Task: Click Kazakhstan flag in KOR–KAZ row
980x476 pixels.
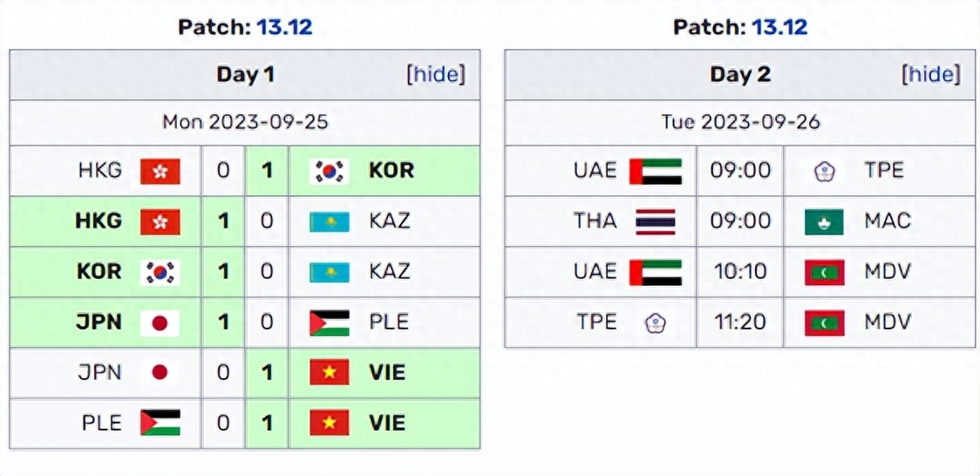Action: pos(330,272)
